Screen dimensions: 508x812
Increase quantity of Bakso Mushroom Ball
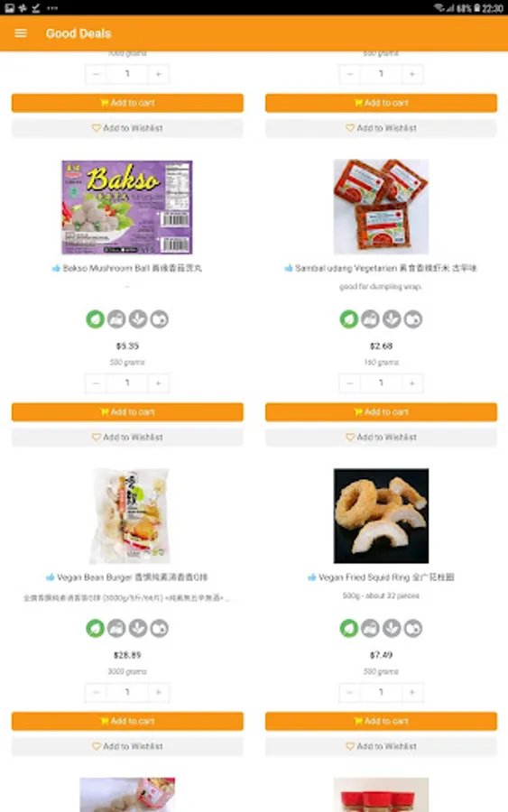pos(159,383)
